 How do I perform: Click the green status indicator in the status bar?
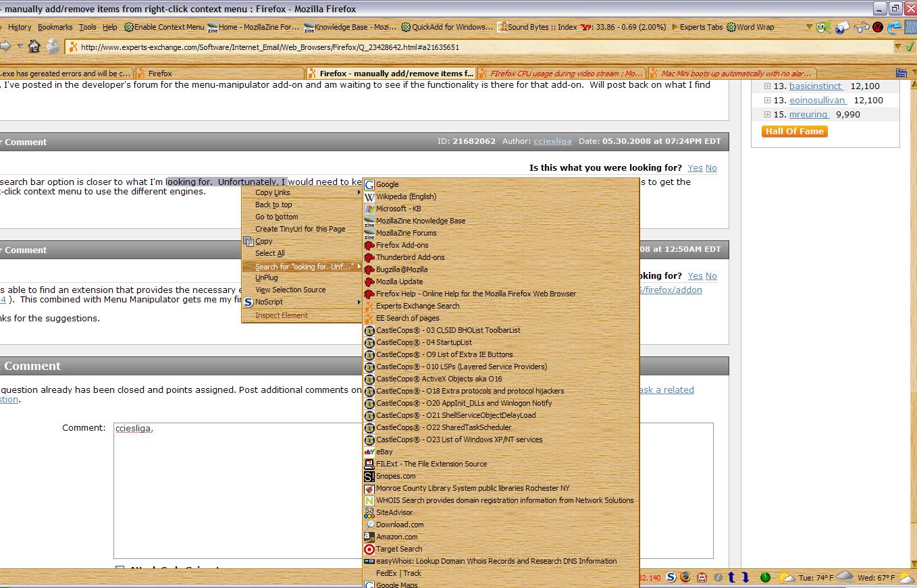click(765, 577)
